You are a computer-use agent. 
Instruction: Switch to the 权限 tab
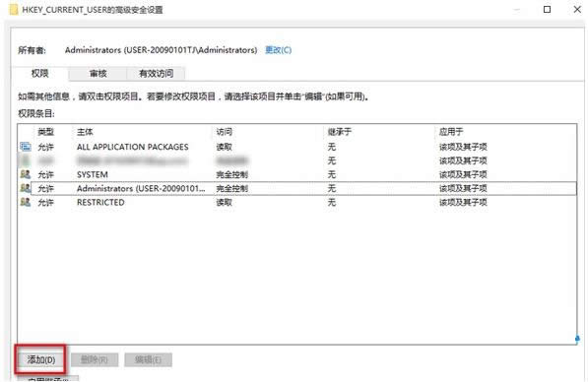(39, 73)
